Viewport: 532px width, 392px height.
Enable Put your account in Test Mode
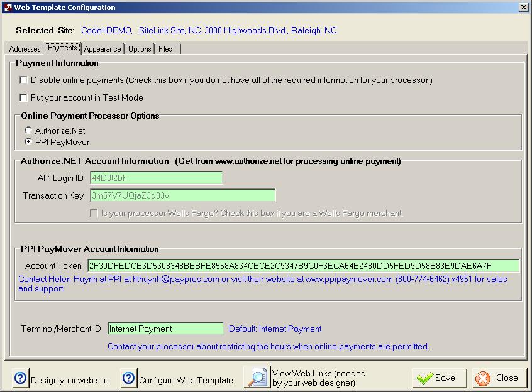[x=23, y=97]
